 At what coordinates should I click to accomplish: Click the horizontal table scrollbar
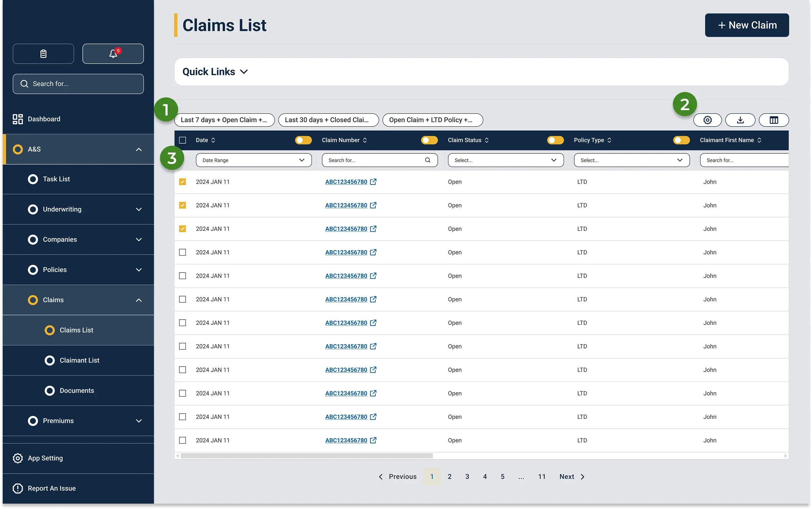point(307,456)
